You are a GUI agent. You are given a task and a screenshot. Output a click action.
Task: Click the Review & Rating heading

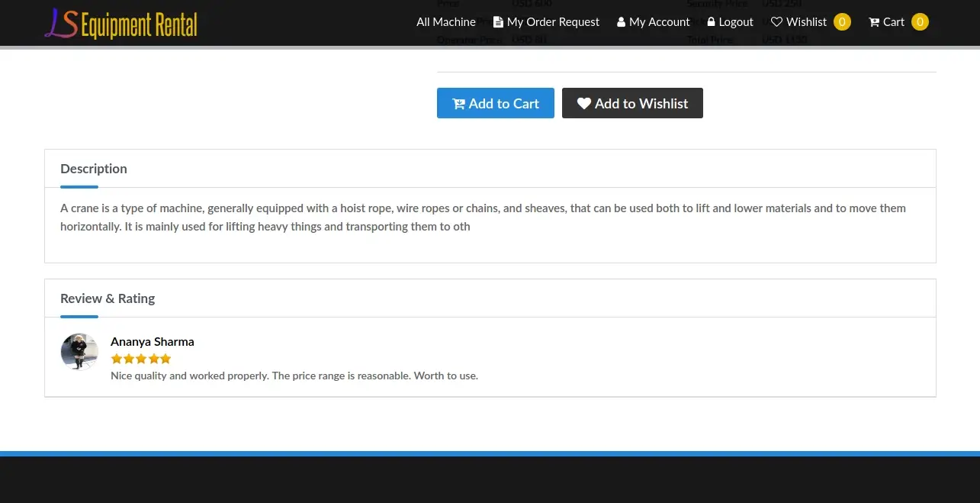coord(108,298)
